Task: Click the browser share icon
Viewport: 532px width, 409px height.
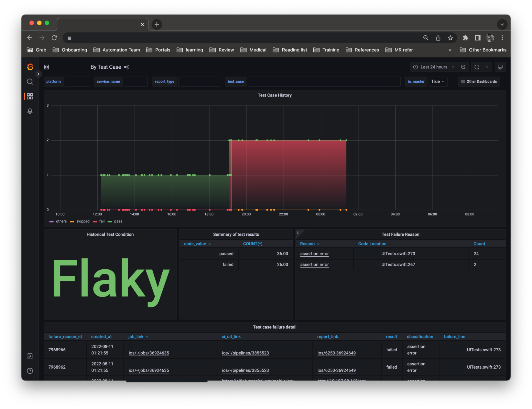Action: pyautogui.click(x=438, y=38)
